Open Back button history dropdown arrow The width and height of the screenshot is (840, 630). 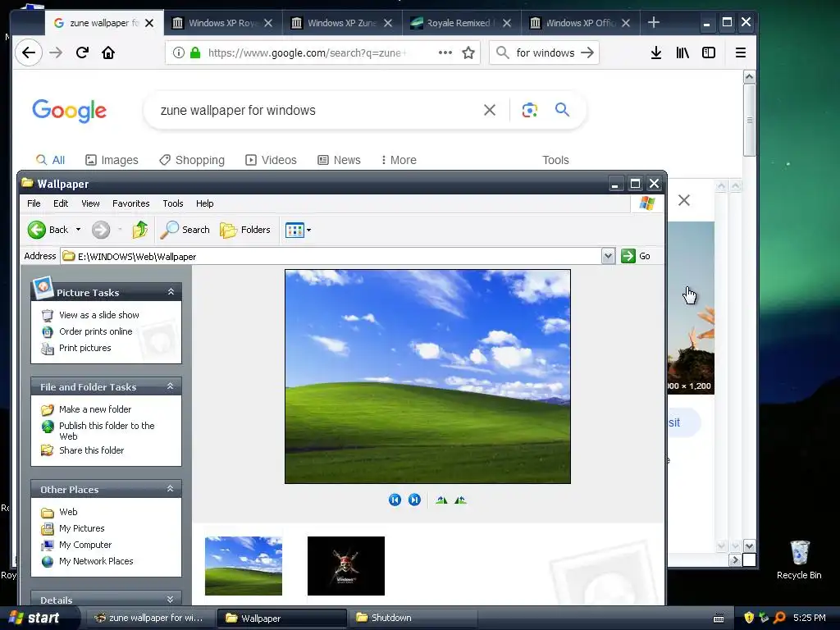tap(78, 230)
